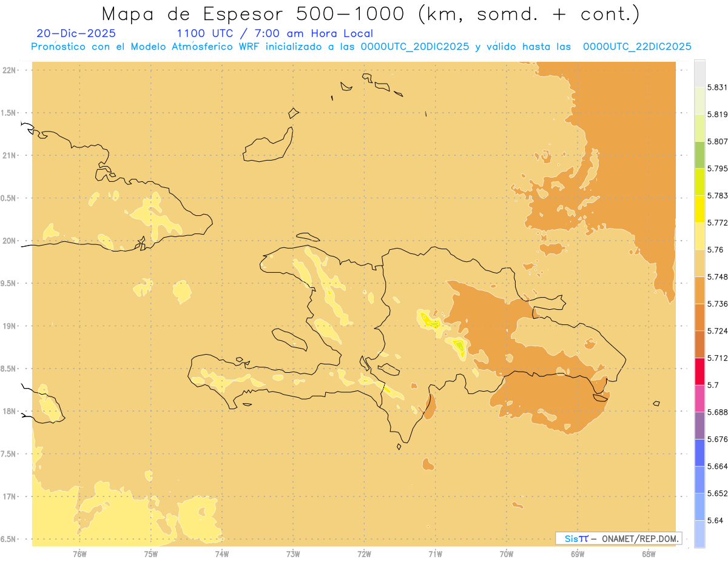Click the 19N latitude axis label
The width and height of the screenshot is (728, 562).
tap(9, 326)
